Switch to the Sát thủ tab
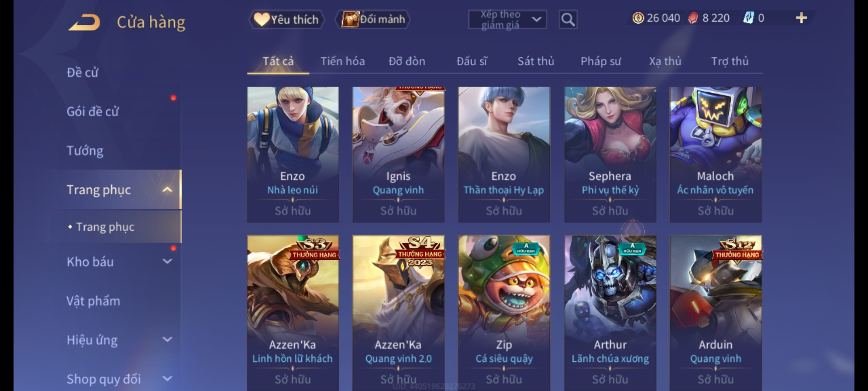868x391 pixels. 536,61
